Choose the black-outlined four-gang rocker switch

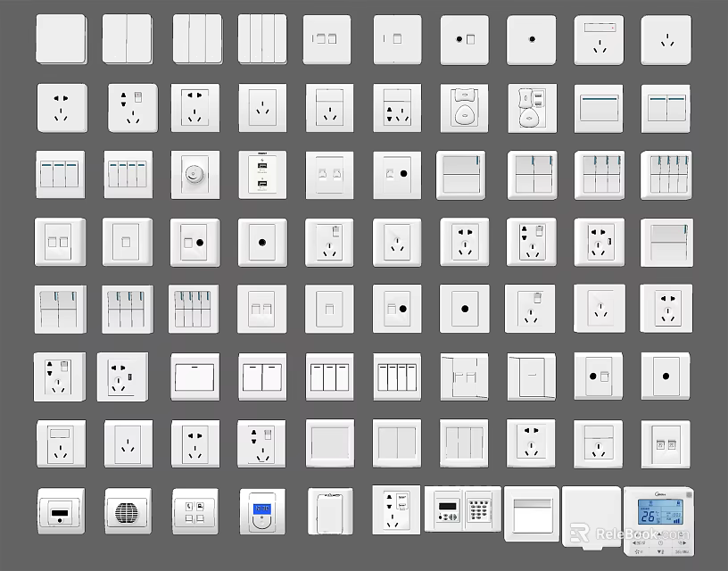coord(397,377)
